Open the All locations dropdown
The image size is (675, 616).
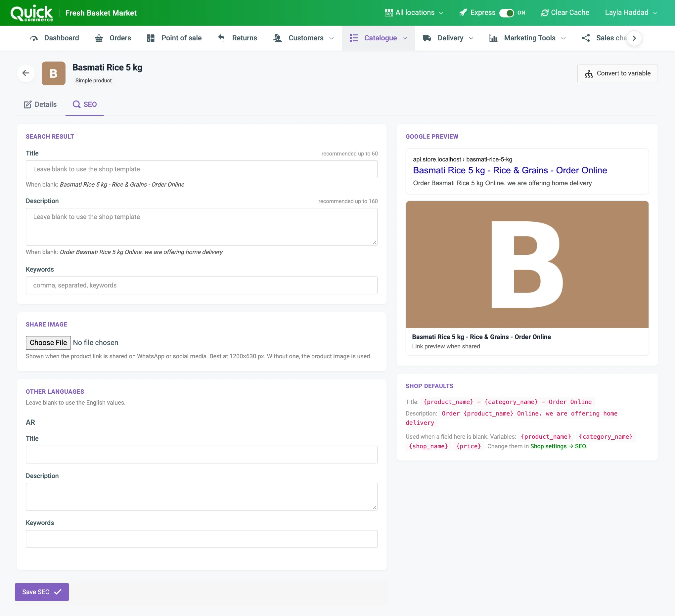(414, 13)
